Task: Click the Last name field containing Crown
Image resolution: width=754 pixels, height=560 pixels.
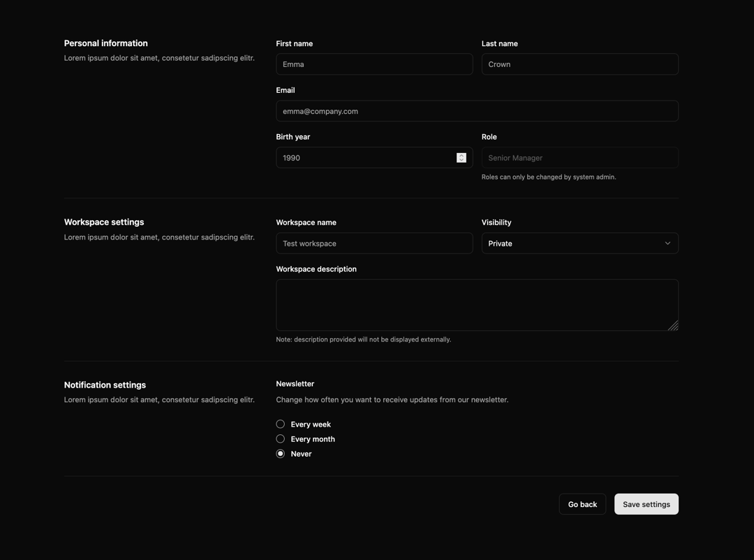Action: [580, 64]
